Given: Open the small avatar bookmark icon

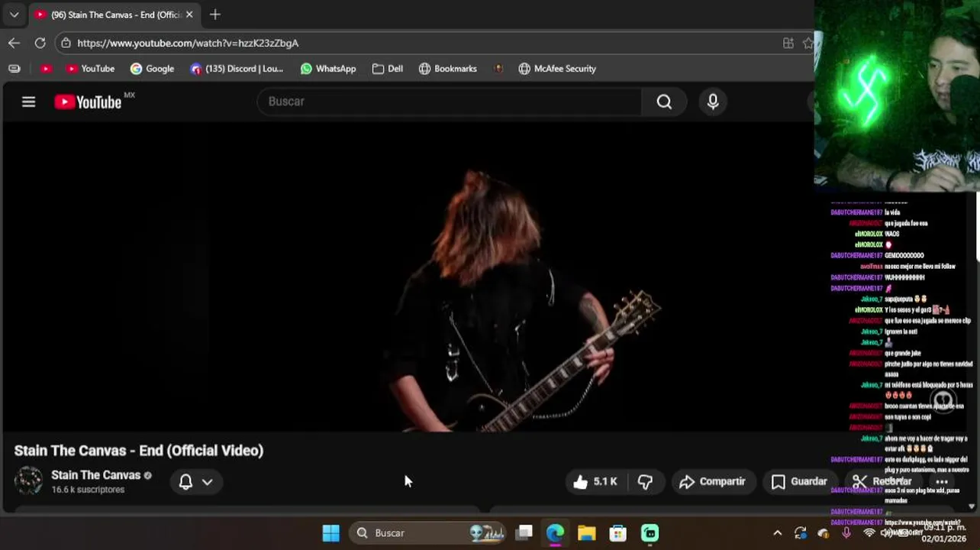Looking at the screenshot, I should click(x=498, y=69).
